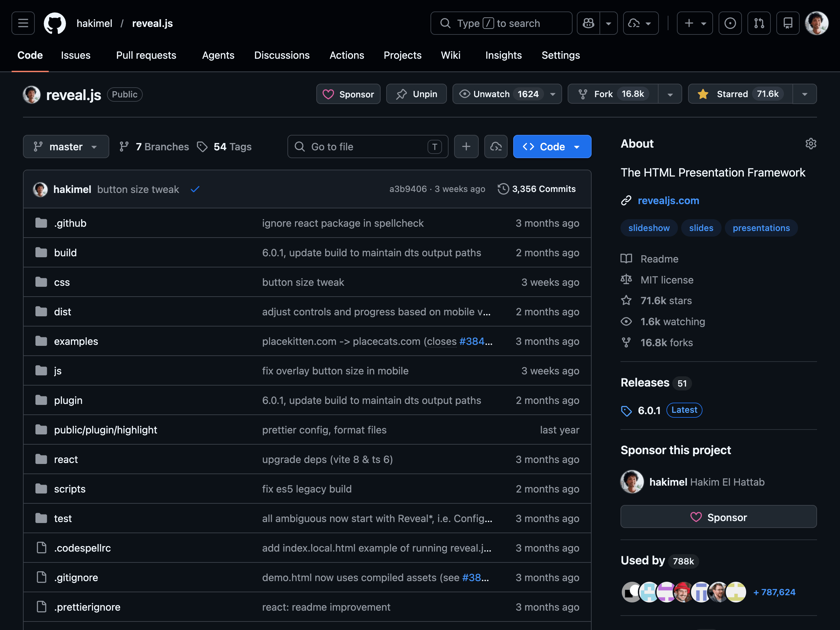
Task: Open the Copilot chat icon
Action: tap(589, 23)
